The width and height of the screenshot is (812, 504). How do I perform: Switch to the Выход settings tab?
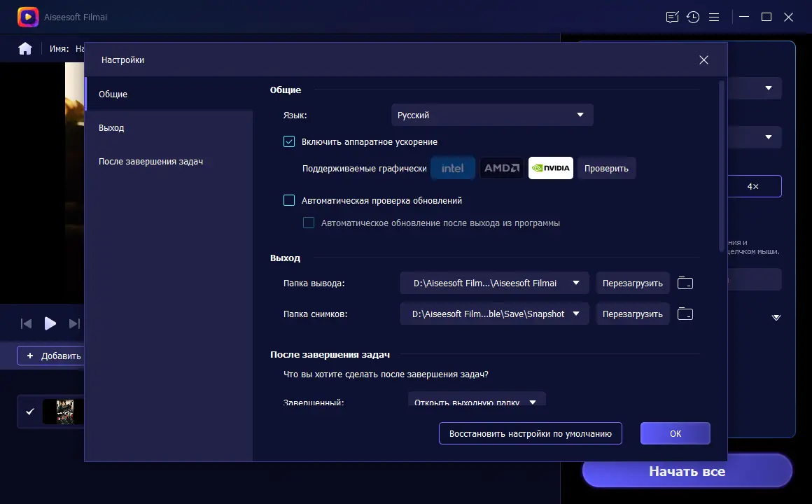click(x=169, y=128)
